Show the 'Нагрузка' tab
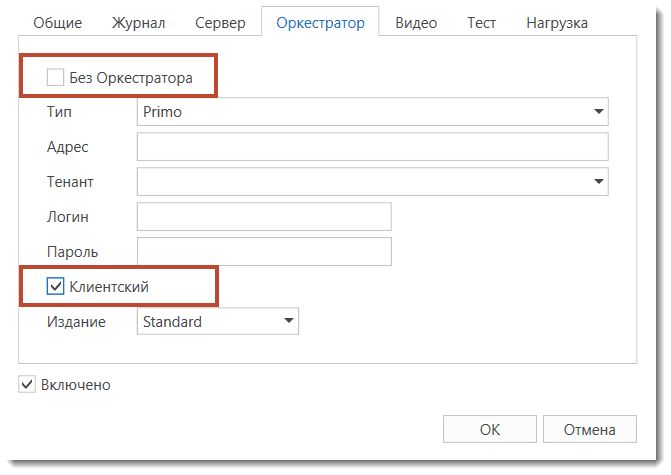 point(557,22)
